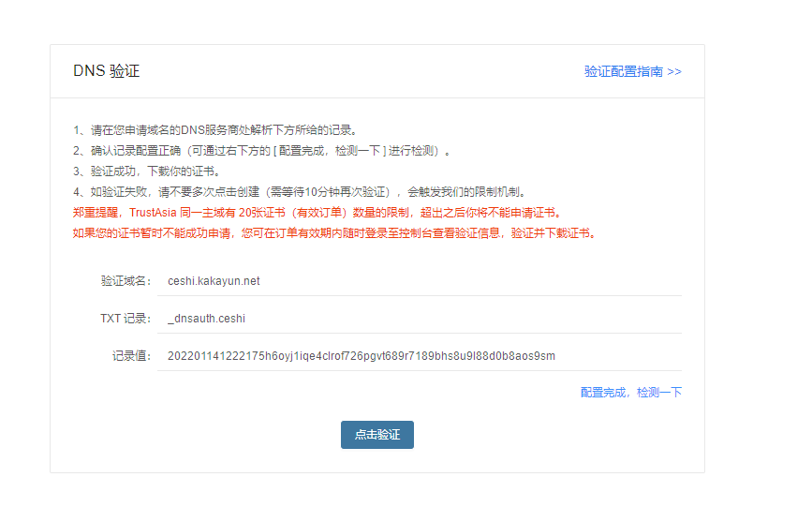The image size is (812, 522).
Task: Click the 记录值 label
Action: tap(131, 355)
